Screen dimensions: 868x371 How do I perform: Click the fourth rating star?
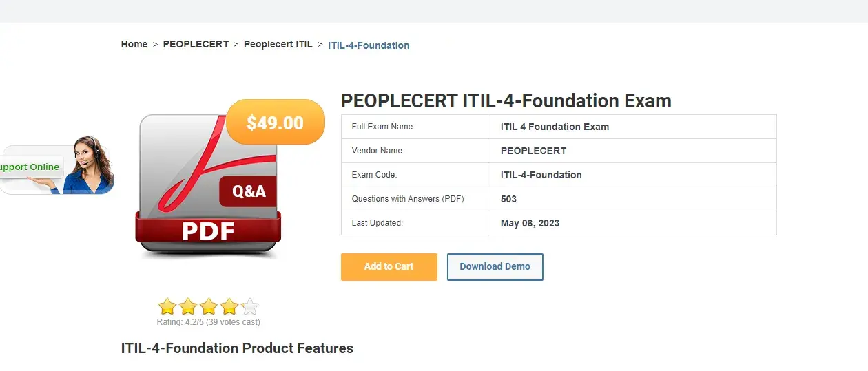(x=229, y=306)
